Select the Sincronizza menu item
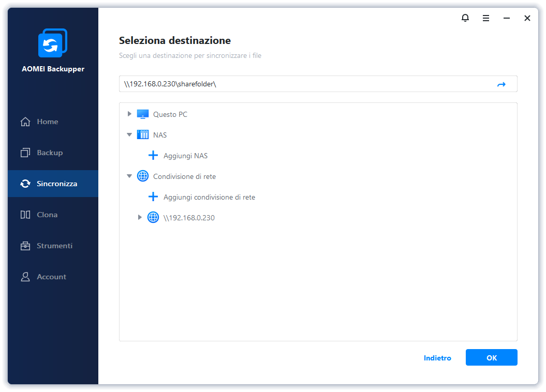Viewport: 546px width, 392px height. coord(53,184)
